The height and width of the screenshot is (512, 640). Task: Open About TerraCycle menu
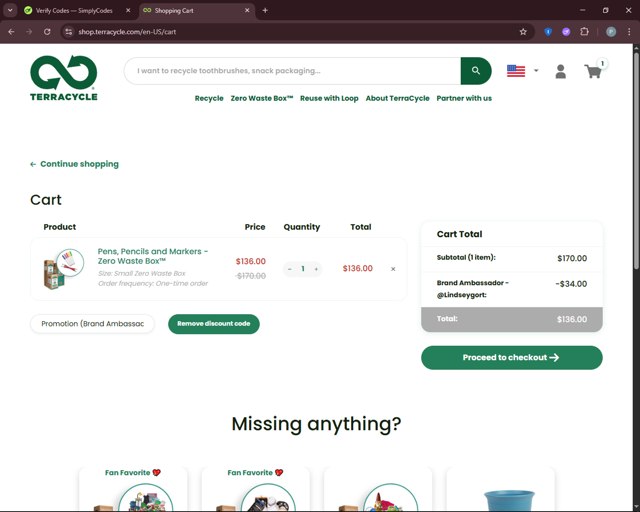coord(397,98)
